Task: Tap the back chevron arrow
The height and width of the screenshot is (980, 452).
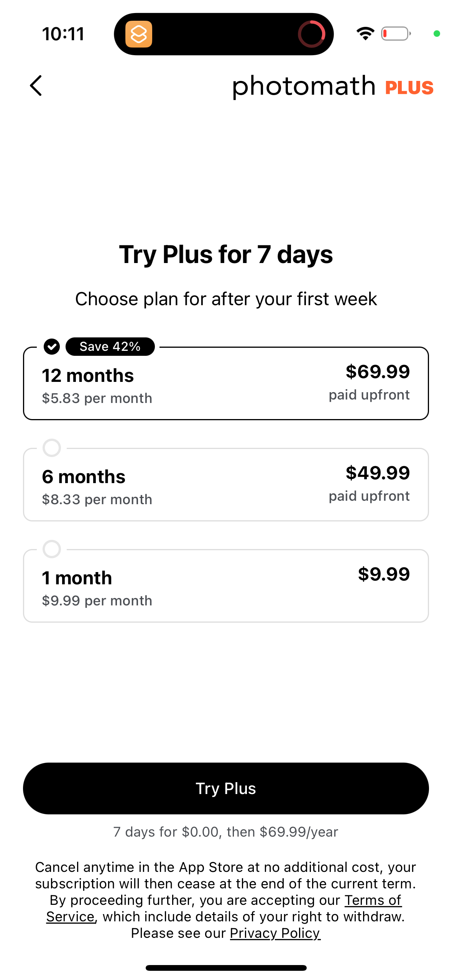Action: (36, 86)
